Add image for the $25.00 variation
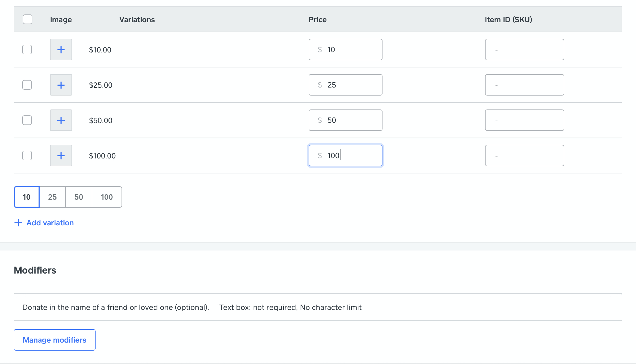Screen dimensions: 636x364 click(61, 85)
